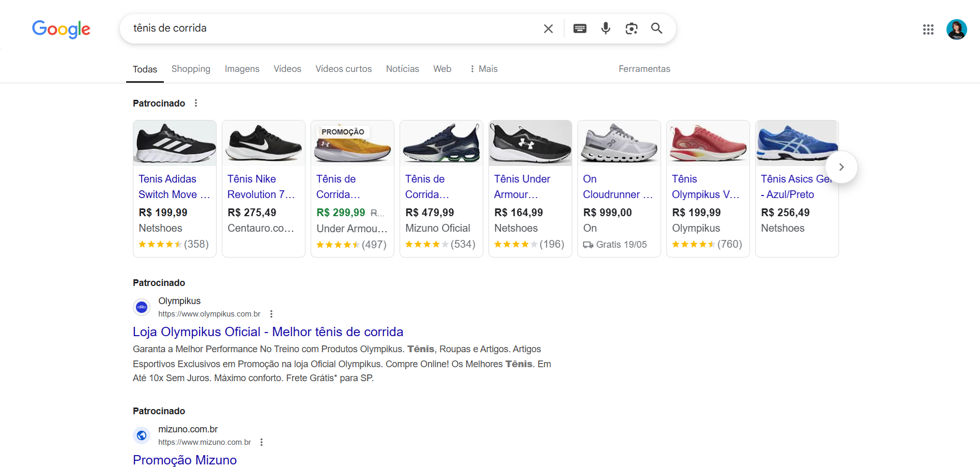Click Olympikus favicon in sponsored result
The height and width of the screenshot is (467, 980).
point(142,307)
